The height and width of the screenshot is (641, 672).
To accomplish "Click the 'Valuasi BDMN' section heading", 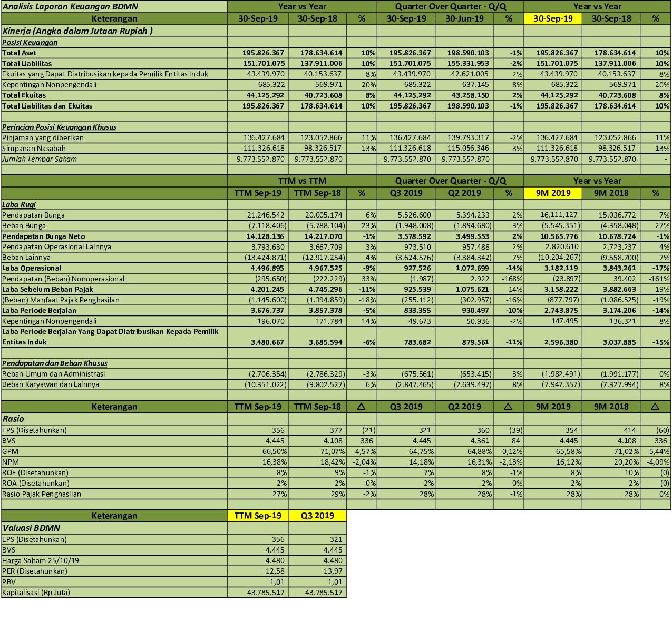I will coord(31,528).
